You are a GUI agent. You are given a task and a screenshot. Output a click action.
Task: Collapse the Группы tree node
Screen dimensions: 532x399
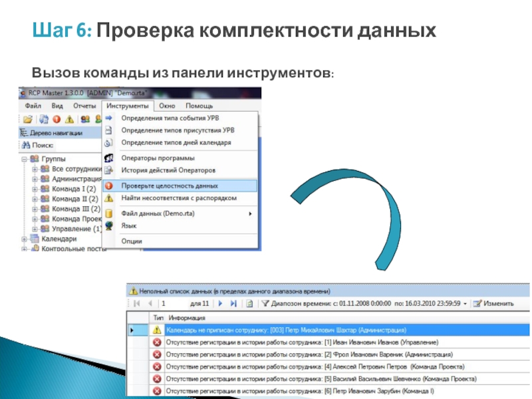coord(24,159)
